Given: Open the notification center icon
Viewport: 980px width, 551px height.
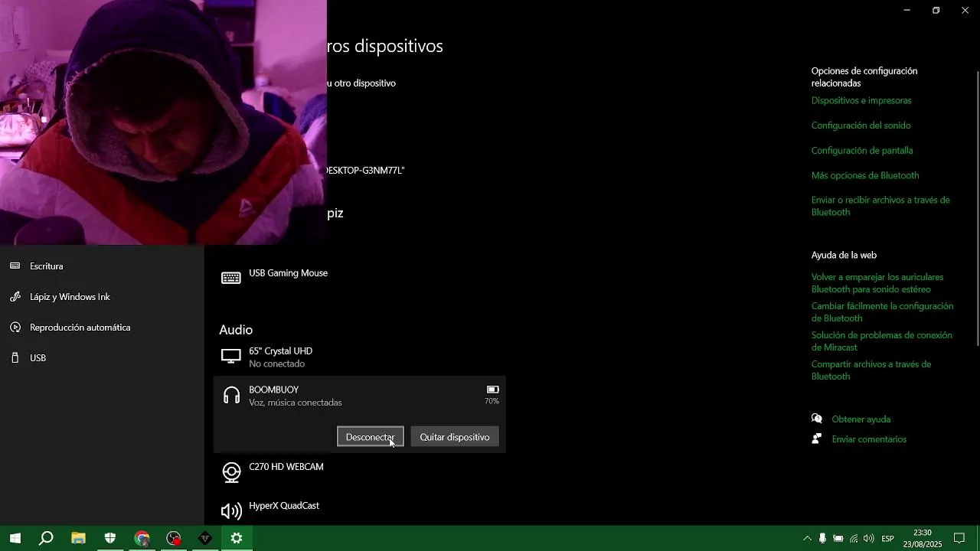Looking at the screenshot, I should coord(959,539).
